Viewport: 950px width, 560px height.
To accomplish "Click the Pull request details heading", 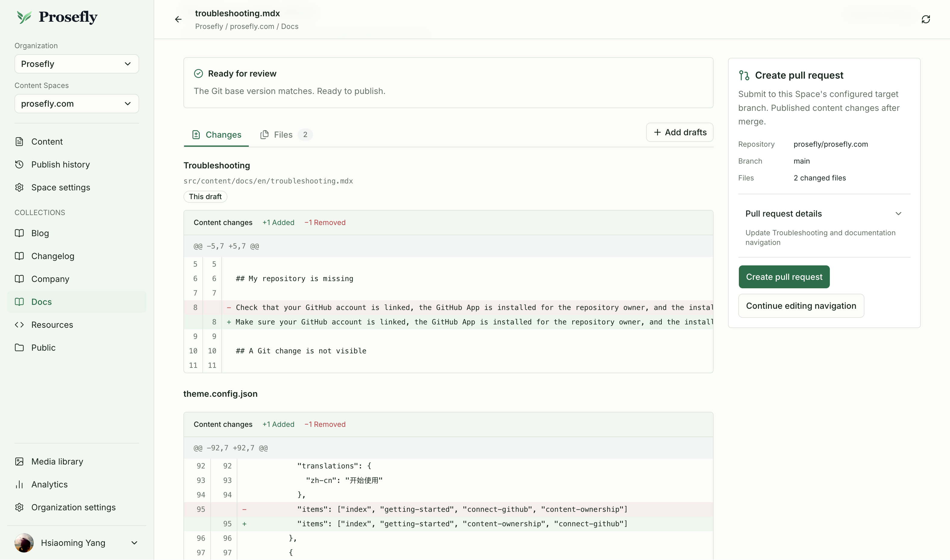I will (x=783, y=214).
